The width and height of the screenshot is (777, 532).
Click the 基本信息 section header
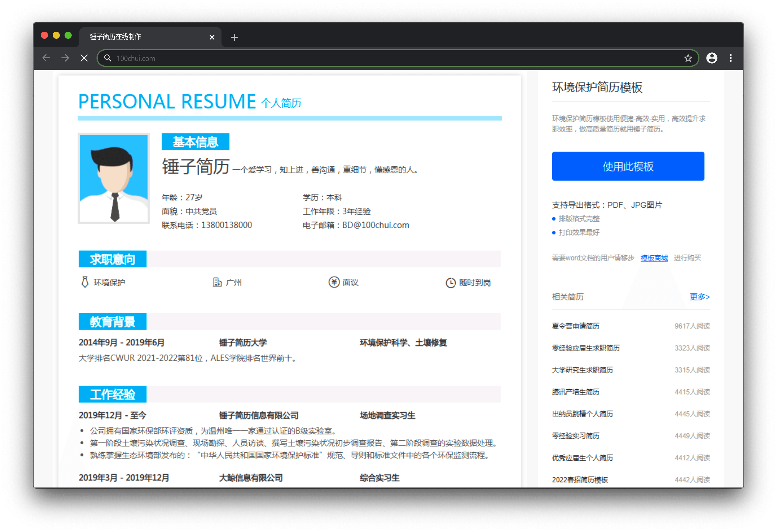point(195,142)
